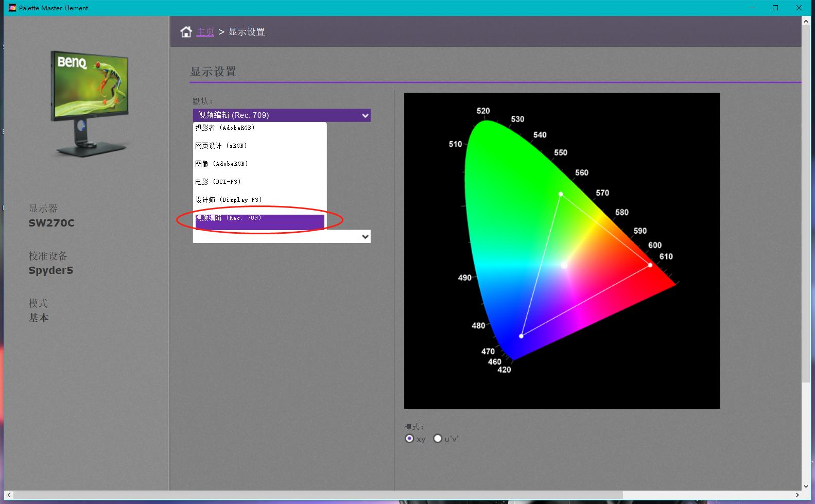Pick 电影 (DCI-P3) preset option
Screen dimensions: 815x504
(x=218, y=182)
